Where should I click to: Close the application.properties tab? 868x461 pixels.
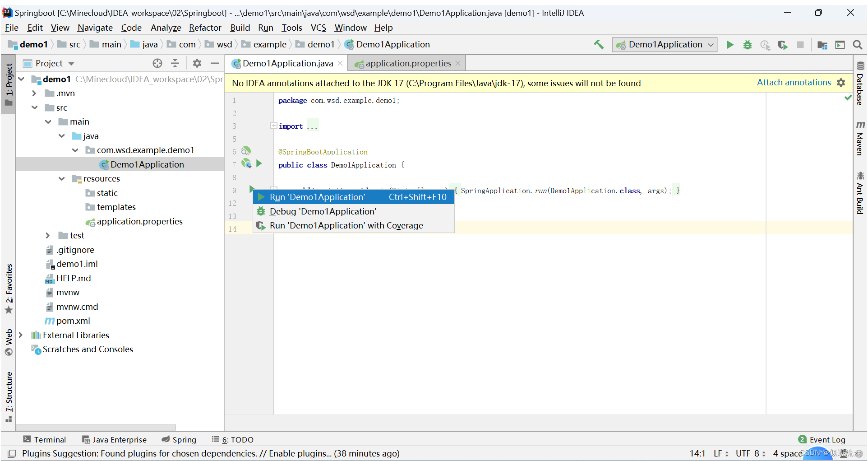pos(458,63)
